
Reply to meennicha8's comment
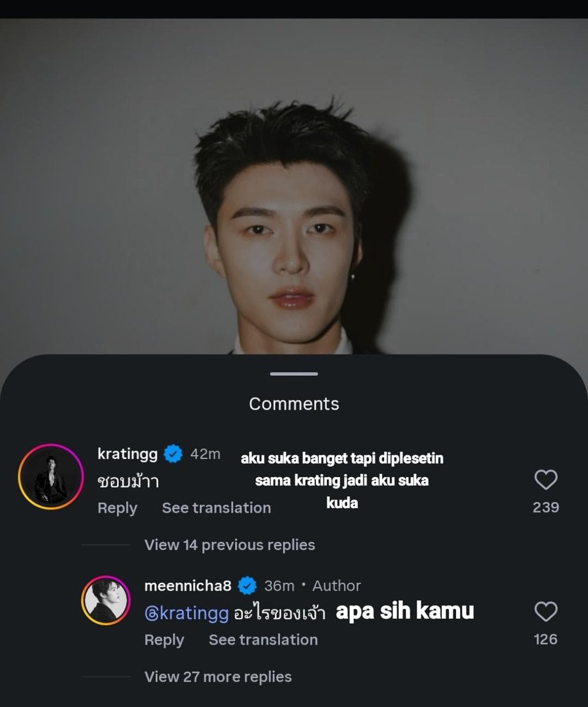pos(164,640)
